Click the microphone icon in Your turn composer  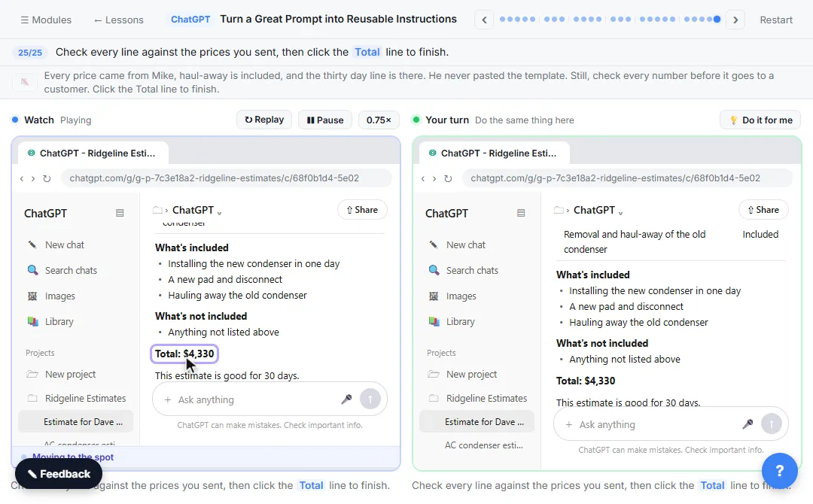tap(748, 424)
